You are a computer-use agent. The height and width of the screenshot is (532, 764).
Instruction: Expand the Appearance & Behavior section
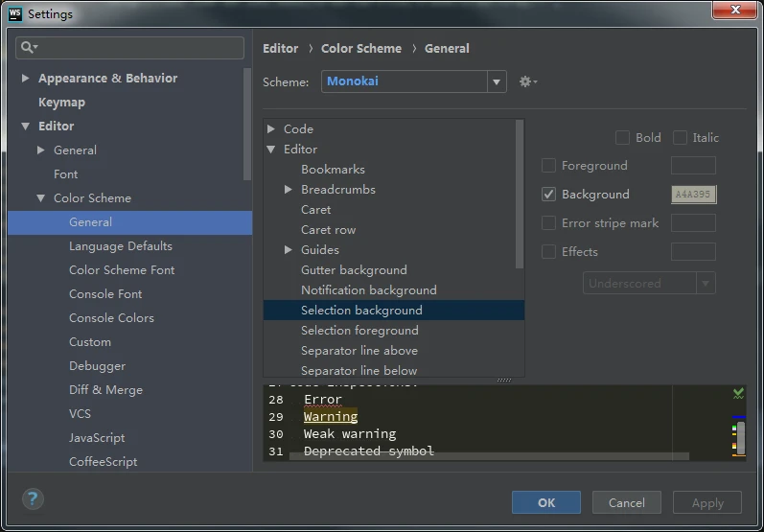pyautogui.click(x=26, y=79)
